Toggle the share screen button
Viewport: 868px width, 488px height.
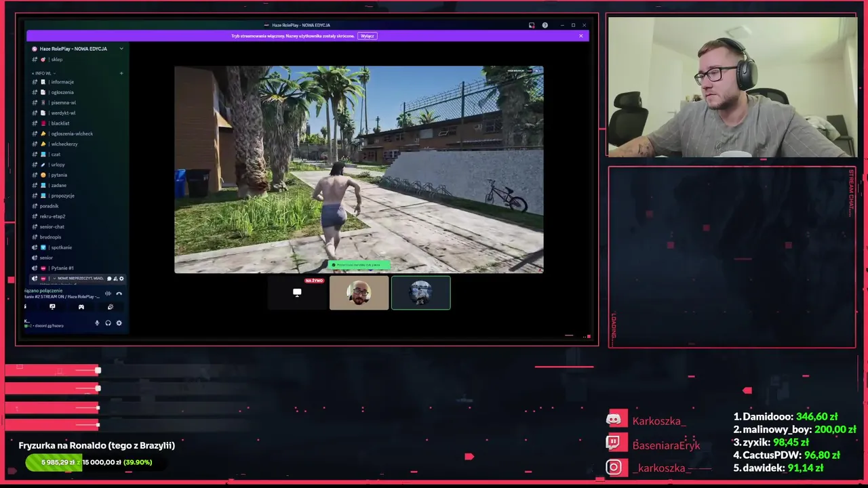click(x=52, y=307)
